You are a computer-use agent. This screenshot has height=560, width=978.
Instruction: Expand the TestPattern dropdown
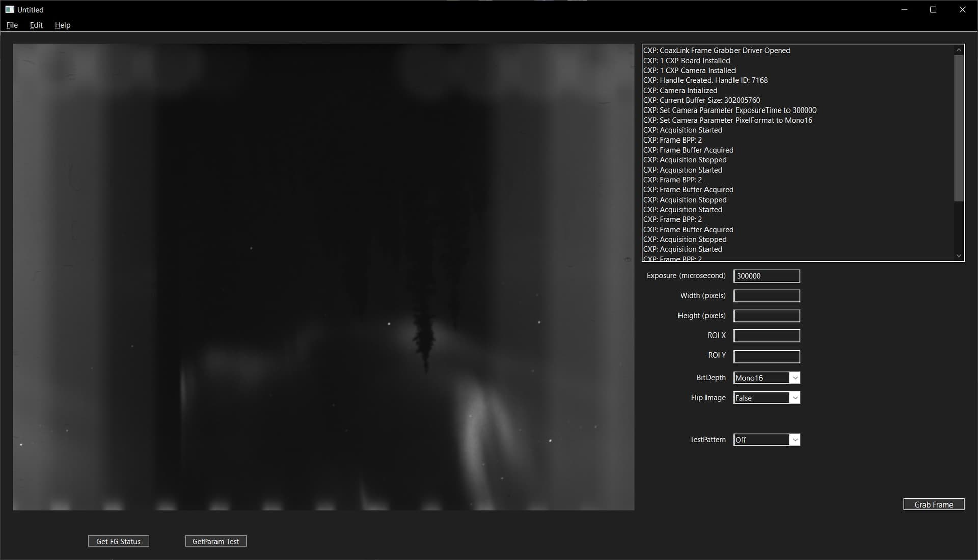(x=795, y=440)
